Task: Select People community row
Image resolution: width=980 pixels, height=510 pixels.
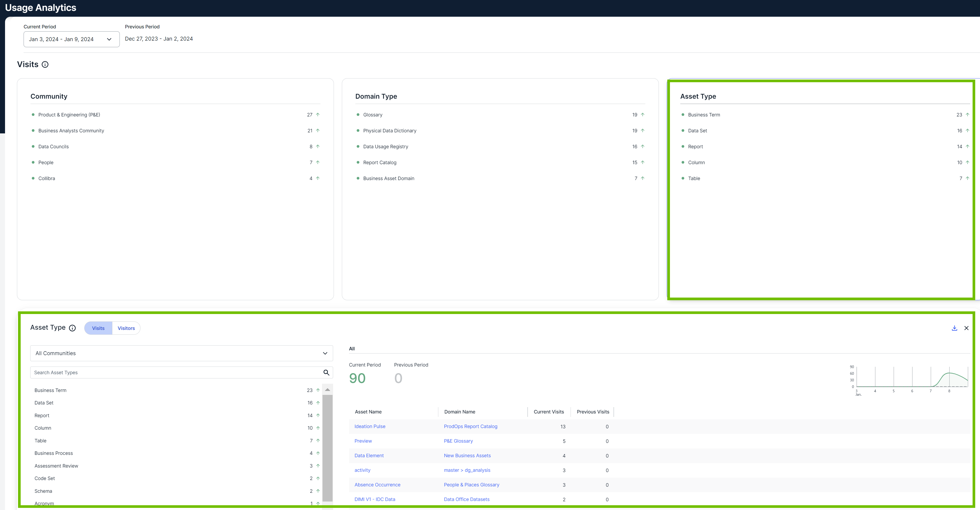Action: pyautogui.click(x=175, y=163)
